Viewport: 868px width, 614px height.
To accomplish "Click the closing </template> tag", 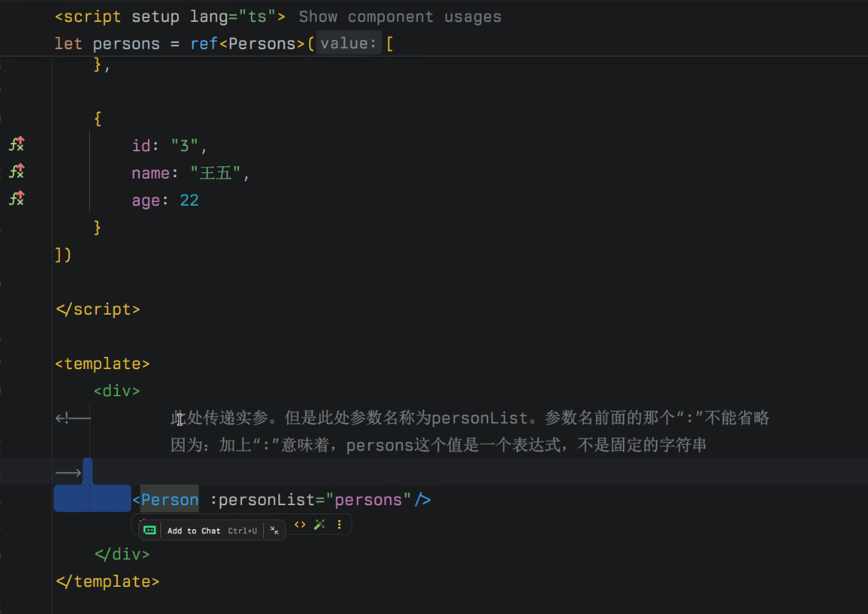I will point(107,581).
